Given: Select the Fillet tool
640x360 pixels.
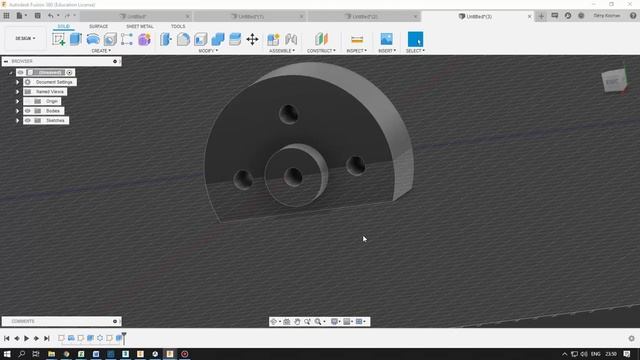Looking at the screenshot, I should pos(183,39).
